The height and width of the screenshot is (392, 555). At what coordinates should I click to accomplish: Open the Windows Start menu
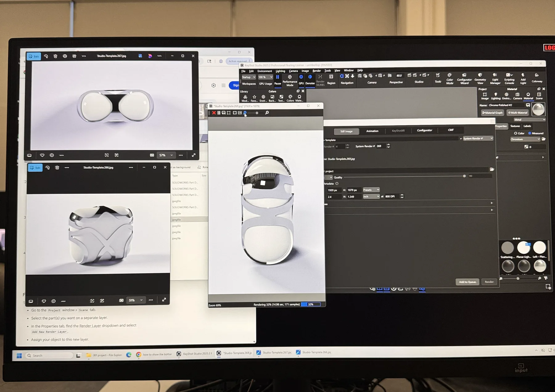pyautogui.click(x=19, y=356)
